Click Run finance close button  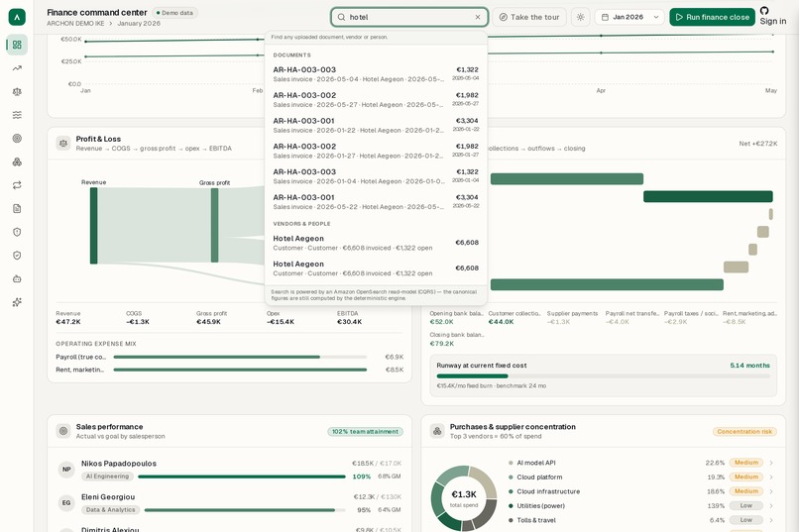point(712,17)
